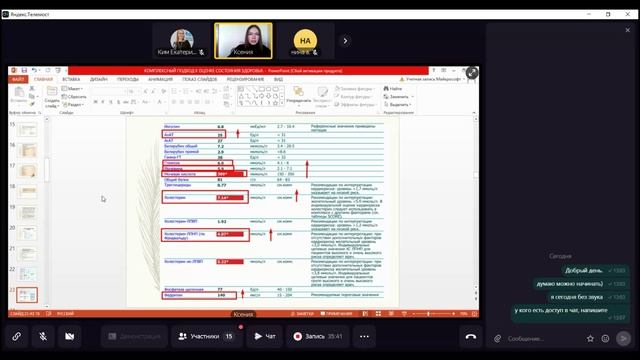640x360 pixels.
Task: Switch to Reading view in status bar
Action: (391, 313)
